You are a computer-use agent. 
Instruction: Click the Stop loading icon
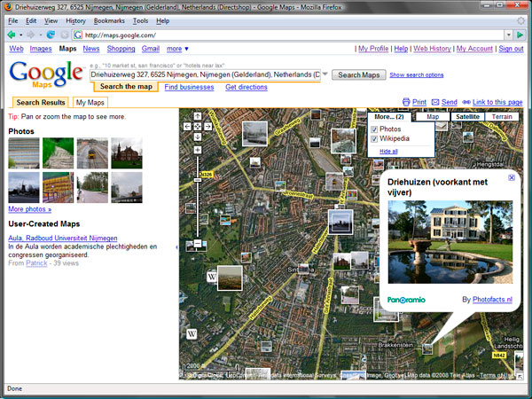64,35
